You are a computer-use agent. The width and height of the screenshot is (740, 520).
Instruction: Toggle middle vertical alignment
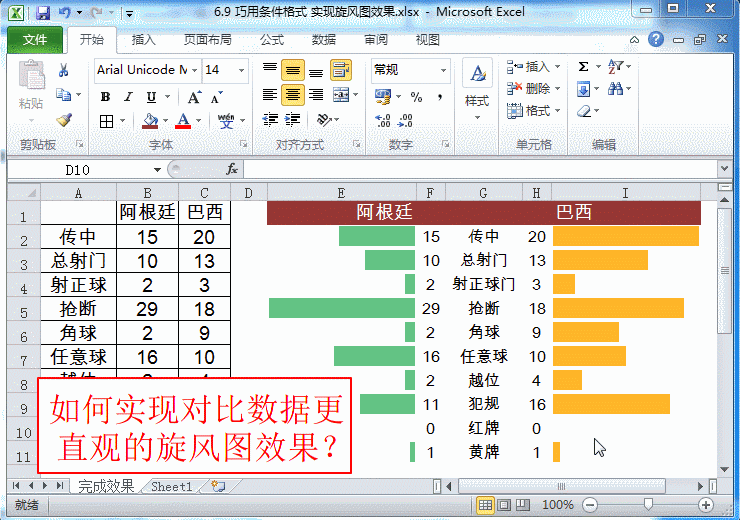(293, 70)
